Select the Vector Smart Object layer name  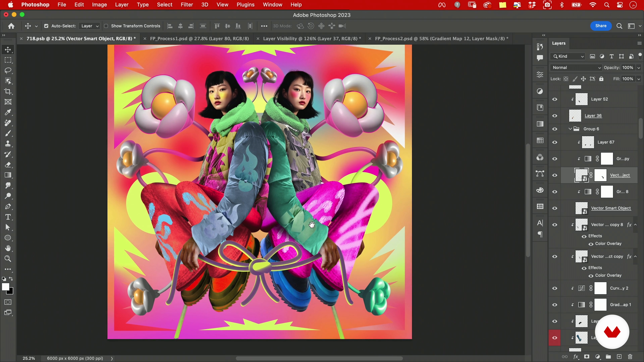(x=611, y=208)
